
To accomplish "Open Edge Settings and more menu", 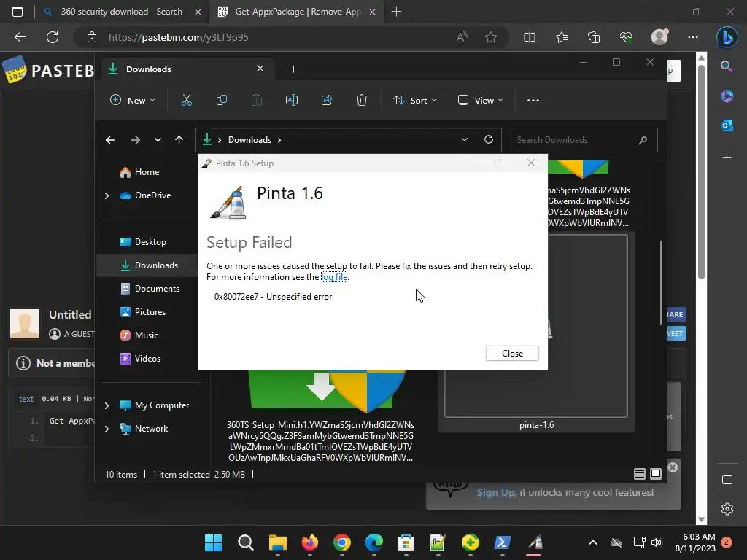I will pos(693,37).
